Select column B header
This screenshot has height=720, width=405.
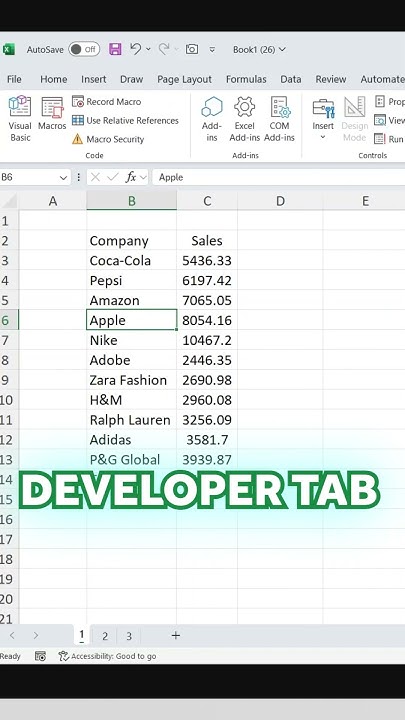[x=132, y=201]
